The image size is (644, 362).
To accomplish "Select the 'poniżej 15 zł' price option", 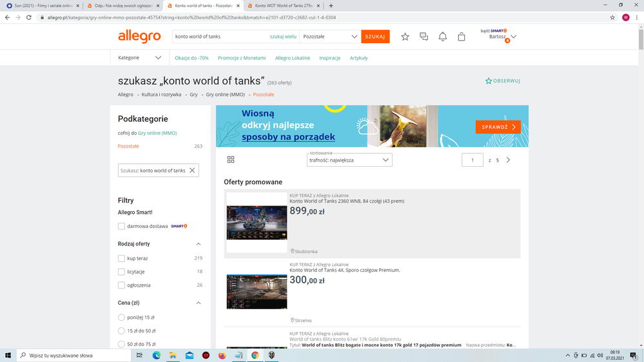I will [x=121, y=318].
